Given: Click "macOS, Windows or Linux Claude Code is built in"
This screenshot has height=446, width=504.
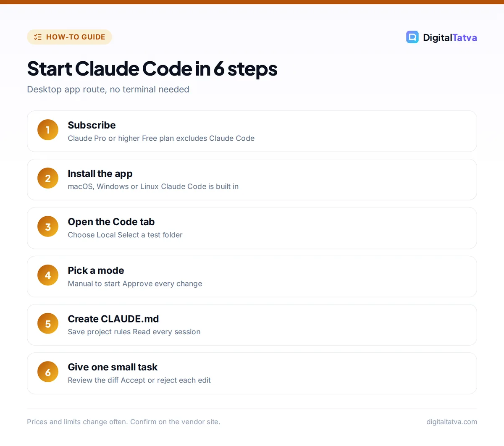Looking at the screenshot, I should point(153,186).
